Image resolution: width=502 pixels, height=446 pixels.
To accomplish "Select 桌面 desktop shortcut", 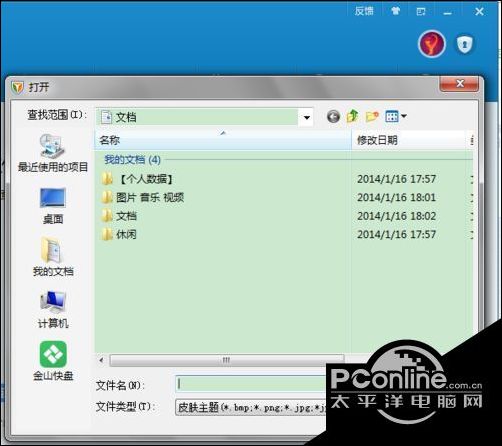I will pyautogui.click(x=53, y=206).
